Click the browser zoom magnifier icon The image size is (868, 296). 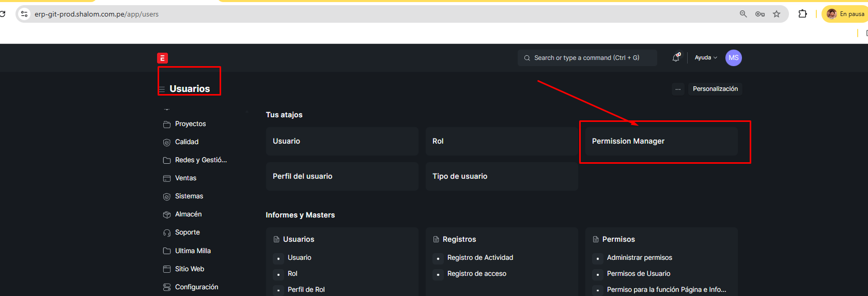[743, 14]
